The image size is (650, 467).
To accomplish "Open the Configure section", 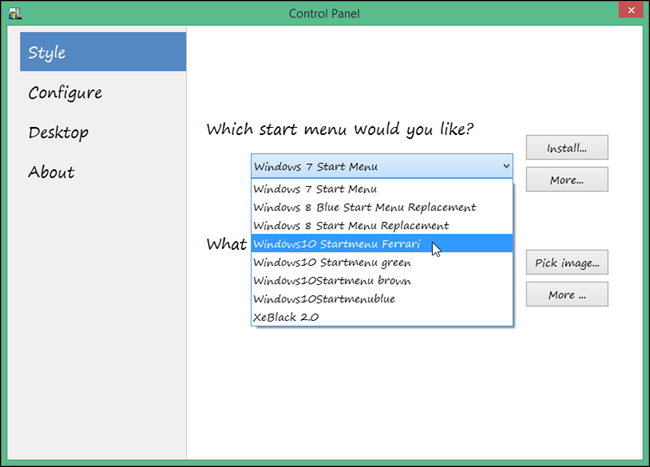I will click(x=103, y=92).
